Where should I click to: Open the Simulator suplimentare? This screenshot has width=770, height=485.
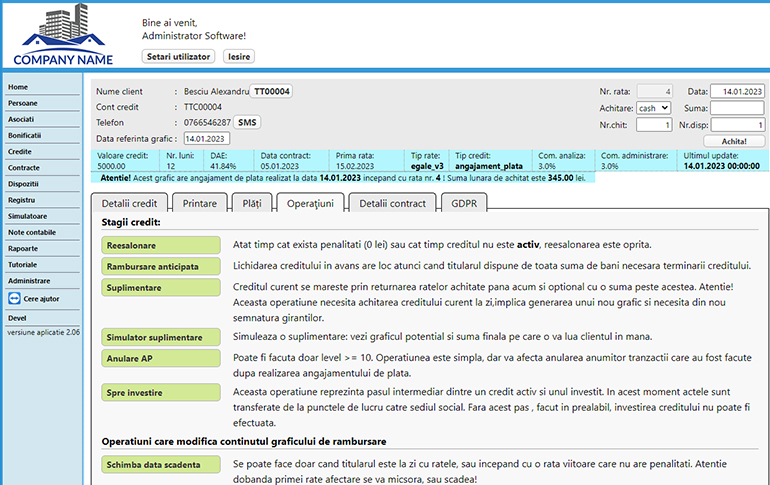[x=161, y=337]
